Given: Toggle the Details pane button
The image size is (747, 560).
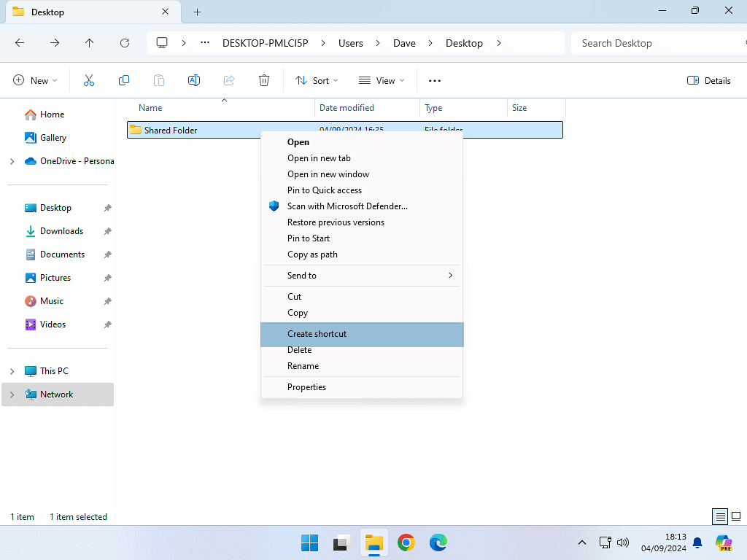Looking at the screenshot, I should tap(709, 80).
